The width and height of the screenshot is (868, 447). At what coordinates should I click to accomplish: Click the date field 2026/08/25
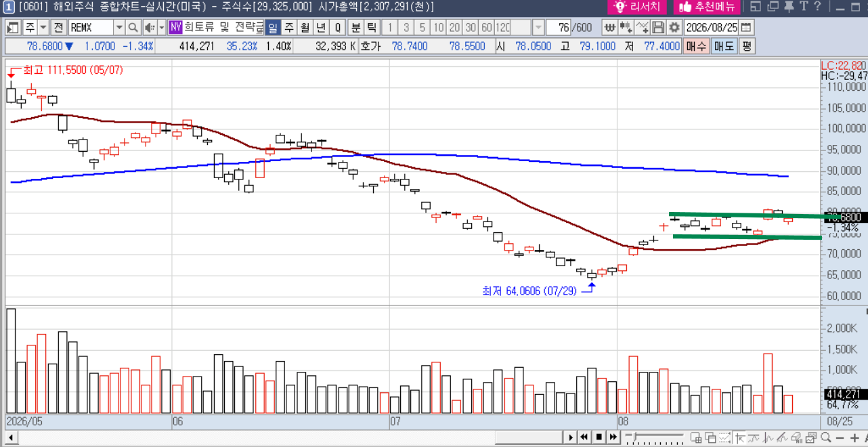click(712, 28)
